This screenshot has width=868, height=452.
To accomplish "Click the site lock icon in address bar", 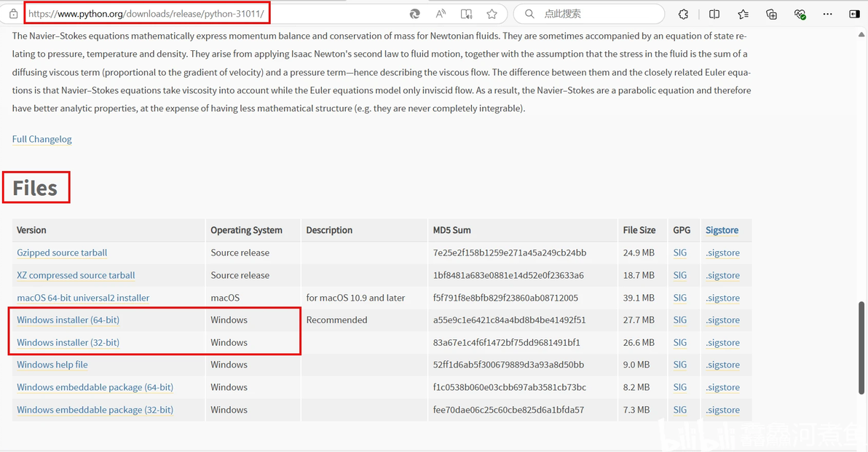I will [13, 14].
